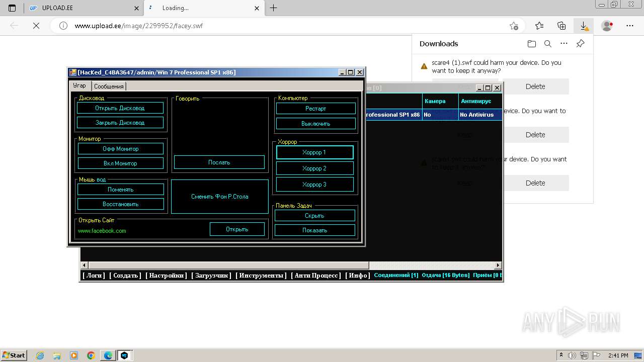This screenshot has width=644, height=362.
Task: Click horizontal scrollbar left arrow
Action: [x=85, y=265]
